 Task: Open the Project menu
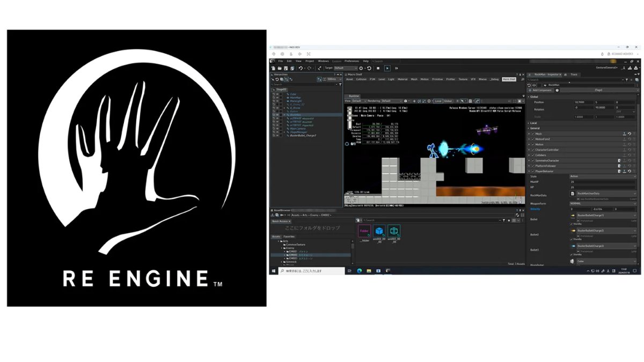pos(310,61)
